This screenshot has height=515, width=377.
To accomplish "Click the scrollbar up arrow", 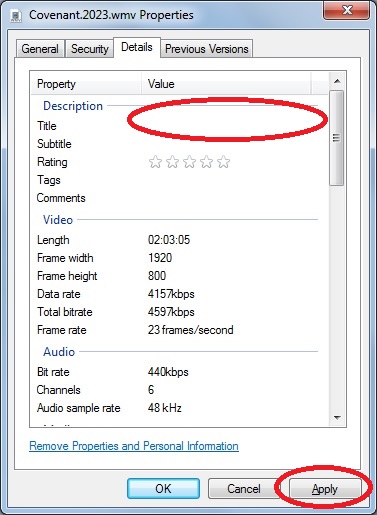I will point(337,81).
